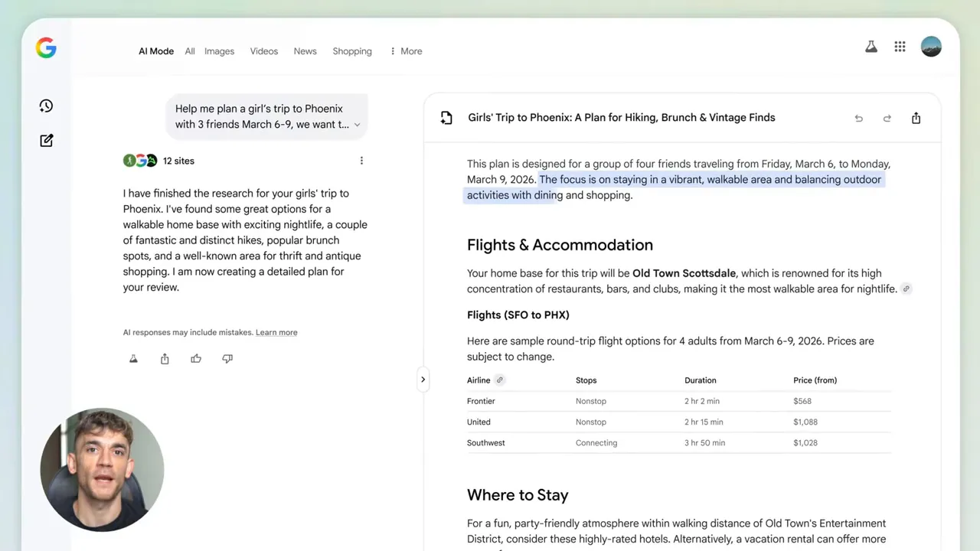The height and width of the screenshot is (551, 980).
Task: Click the Frontier airline row name
Action: [481, 401]
